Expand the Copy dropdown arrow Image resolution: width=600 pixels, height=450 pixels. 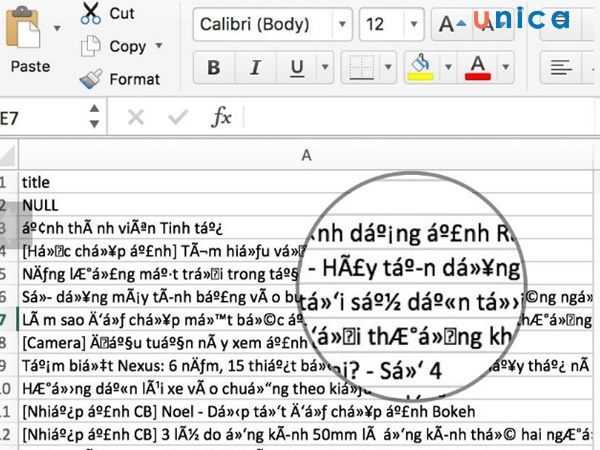pyautogui.click(x=159, y=46)
